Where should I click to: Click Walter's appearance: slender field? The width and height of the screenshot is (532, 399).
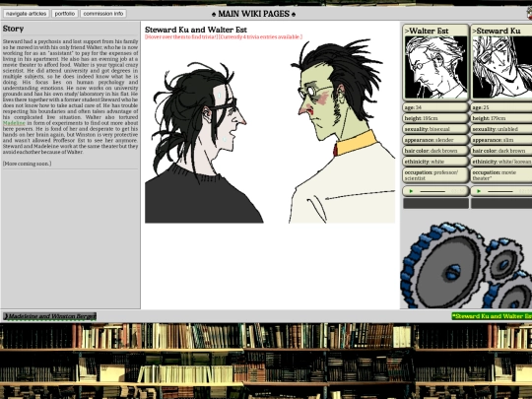[435, 140]
